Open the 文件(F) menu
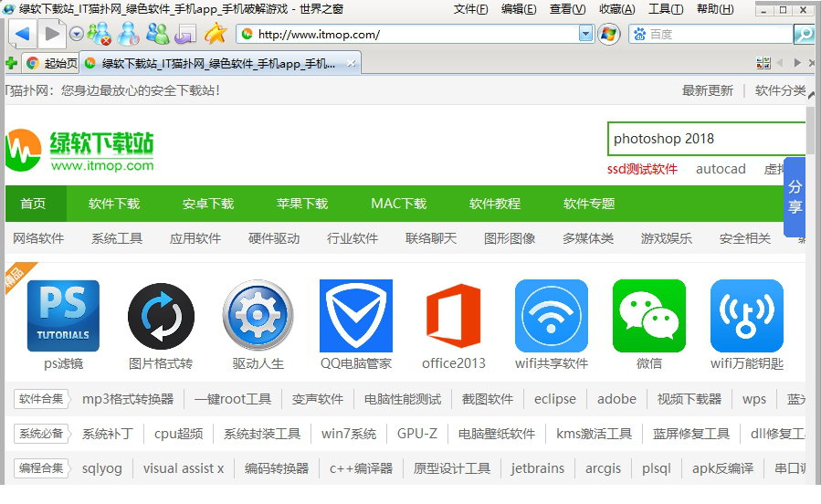The image size is (821, 504). (470, 9)
